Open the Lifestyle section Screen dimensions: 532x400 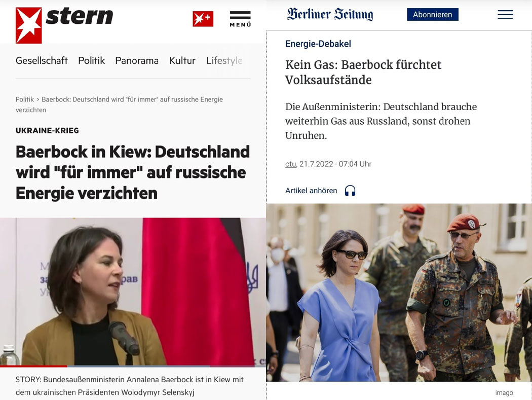224,60
